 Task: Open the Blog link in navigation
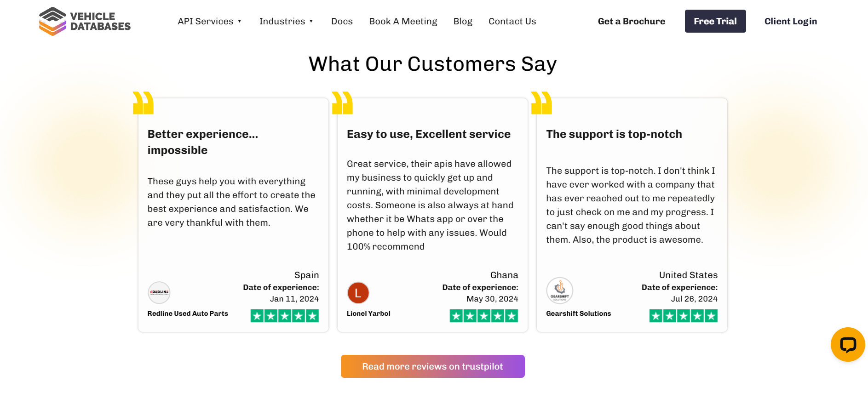click(x=463, y=21)
